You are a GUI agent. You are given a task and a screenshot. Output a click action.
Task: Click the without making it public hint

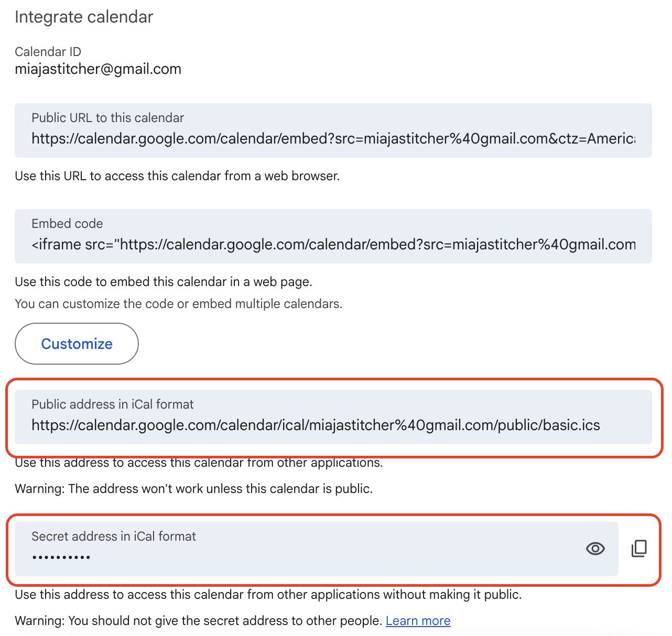[268, 595]
